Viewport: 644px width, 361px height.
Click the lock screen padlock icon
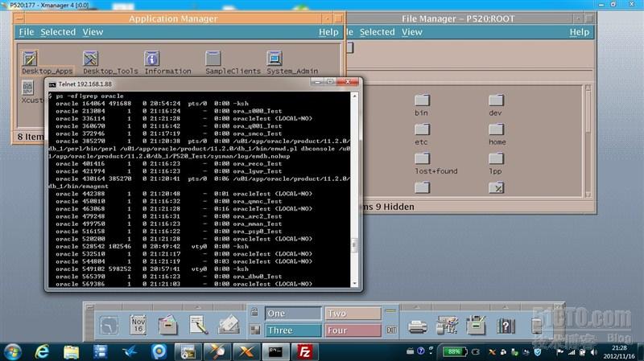pyautogui.click(x=254, y=312)
